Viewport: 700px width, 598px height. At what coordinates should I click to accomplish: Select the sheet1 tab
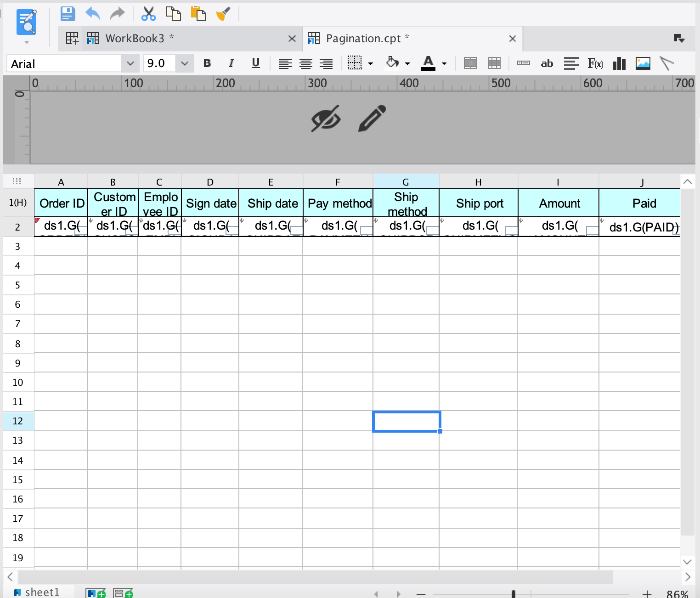click(42, 592)
